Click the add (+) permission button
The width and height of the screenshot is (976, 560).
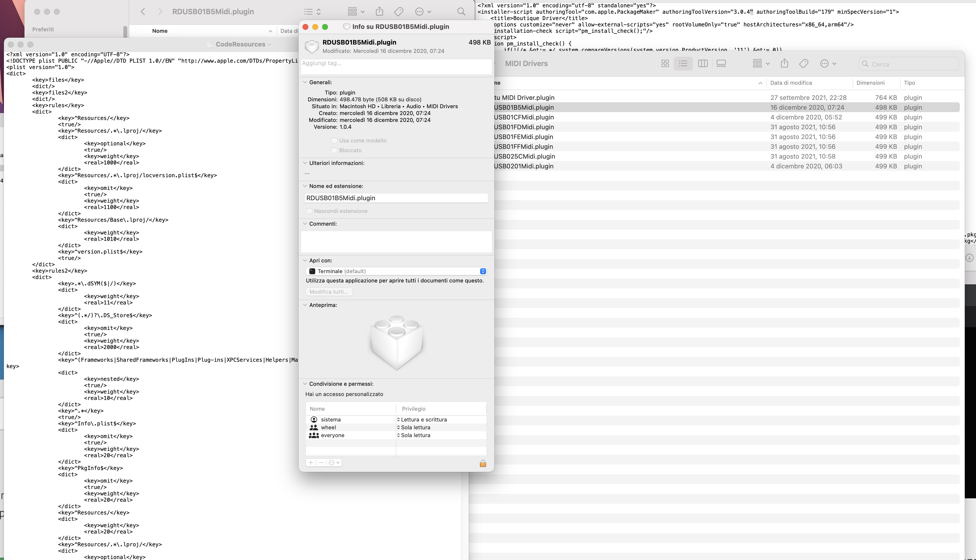pyautogui.click(x=311, y=463)
